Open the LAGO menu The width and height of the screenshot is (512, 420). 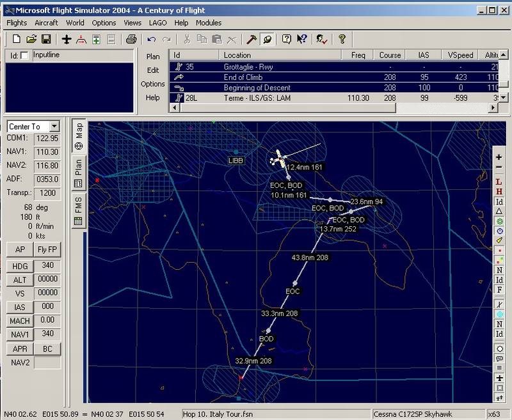tap(158, 23)
